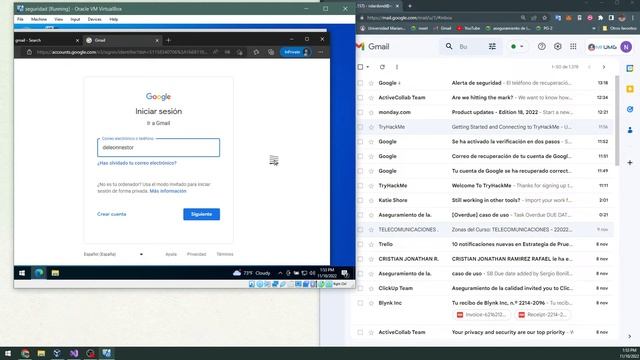Screen dimensions: 640x360
Task: Tick checkbox for Blynk Inc email
Action: pyautogui.click(x=360, y=303)
